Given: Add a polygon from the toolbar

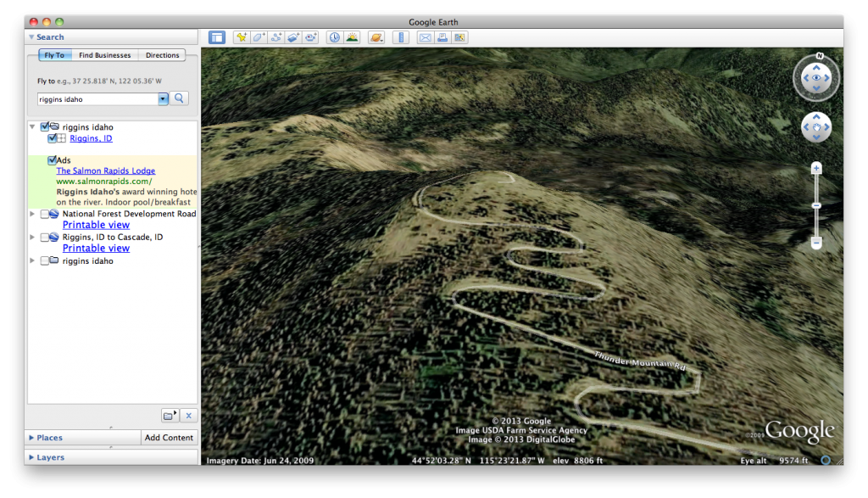Looking at the screenshot, I should click(259, 37).
